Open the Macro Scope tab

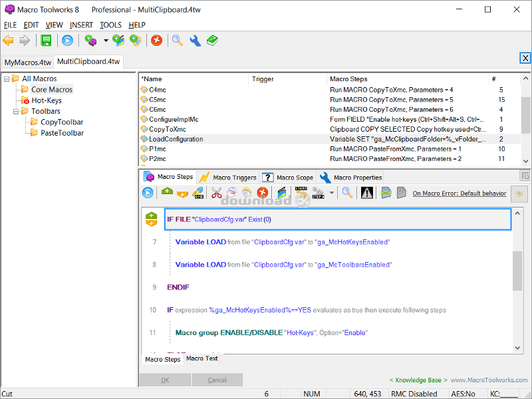coord(288,178)
